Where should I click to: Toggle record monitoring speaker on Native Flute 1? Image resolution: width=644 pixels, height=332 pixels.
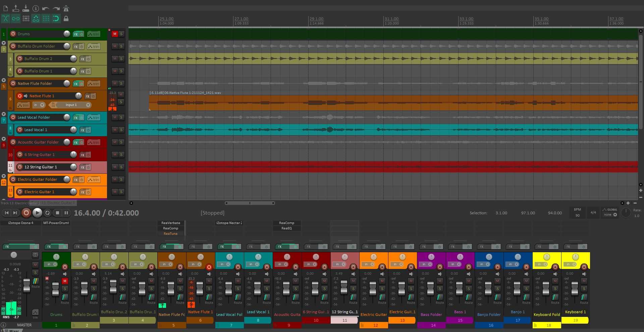26,96
